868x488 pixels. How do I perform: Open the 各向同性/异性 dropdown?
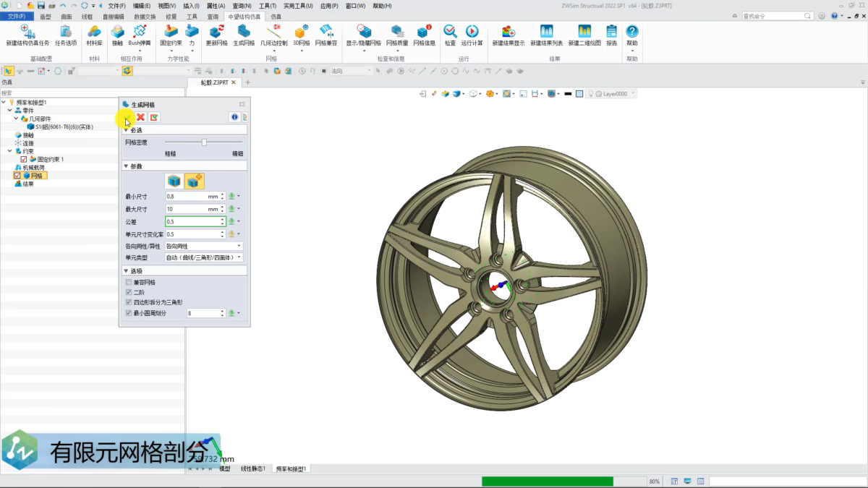204,247
